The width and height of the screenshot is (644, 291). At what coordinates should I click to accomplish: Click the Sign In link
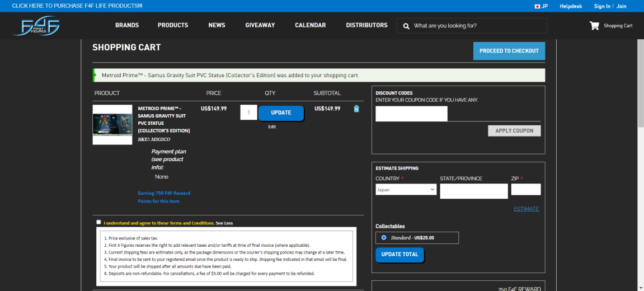point(602,6)
